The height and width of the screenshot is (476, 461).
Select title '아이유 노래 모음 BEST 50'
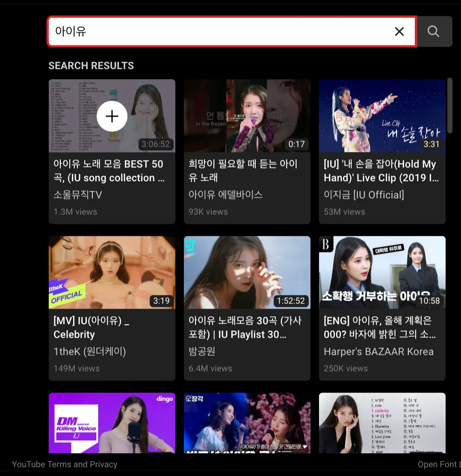pos(109,171)
